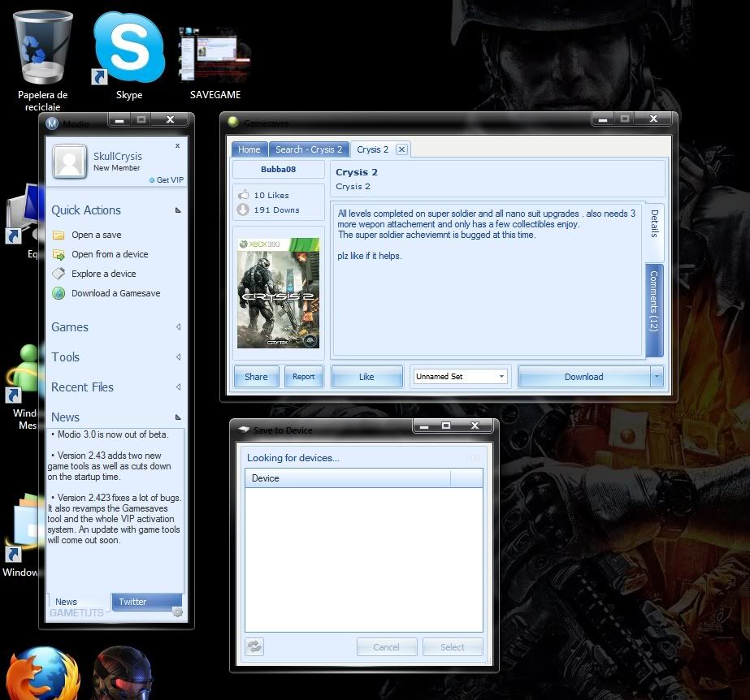
Task: Click the Report button
Action: pyautogui.click(x=304, y=377)
